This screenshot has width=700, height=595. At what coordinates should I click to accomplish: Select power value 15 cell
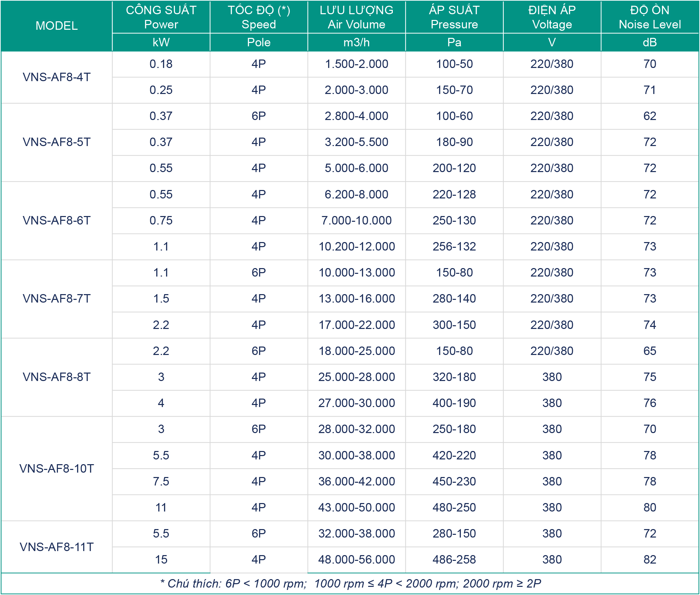click(161, 560)
